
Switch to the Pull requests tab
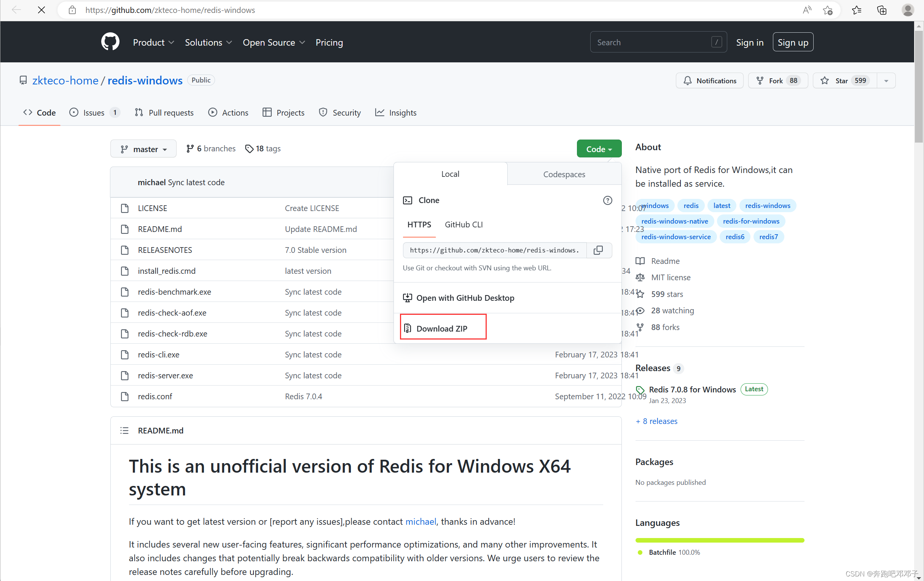pos(164,113)
